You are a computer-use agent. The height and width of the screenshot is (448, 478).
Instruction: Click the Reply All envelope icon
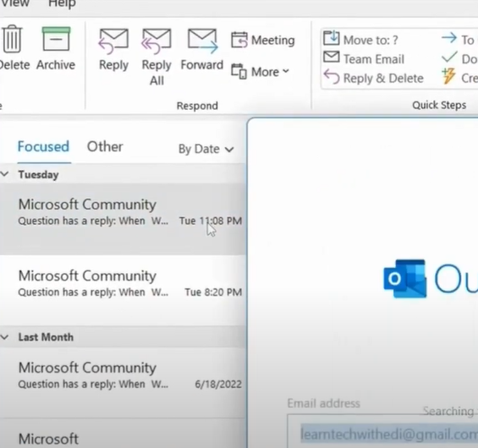[x=157, y=41]
